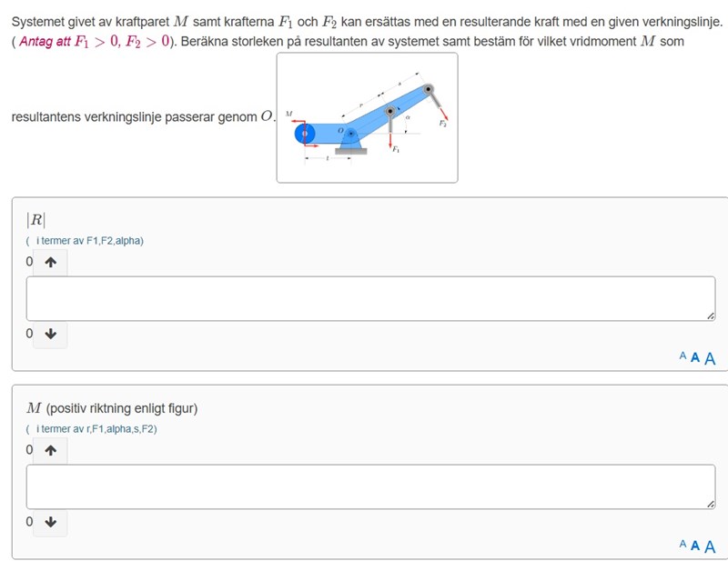Image resolution: width=728 pixels, height=561 pixels.
Task: Click the down arrow below the M answer box
Action: pos(50,522)
